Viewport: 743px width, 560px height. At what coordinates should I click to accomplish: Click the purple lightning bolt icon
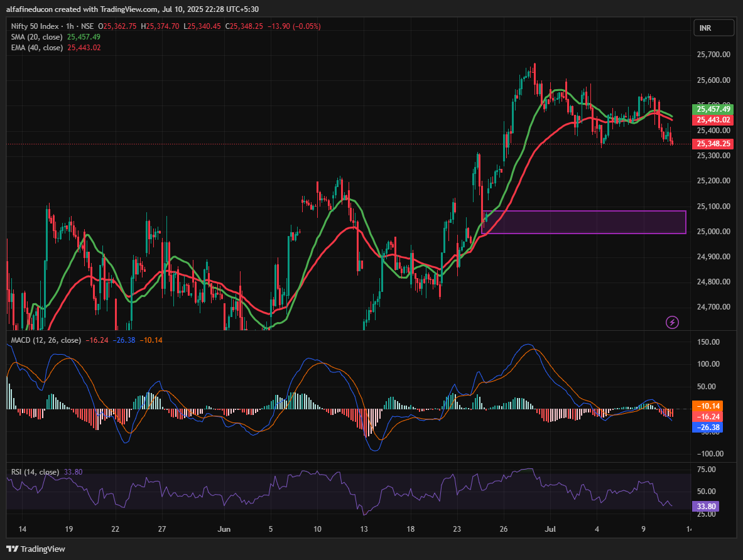[x=672, y=323]
